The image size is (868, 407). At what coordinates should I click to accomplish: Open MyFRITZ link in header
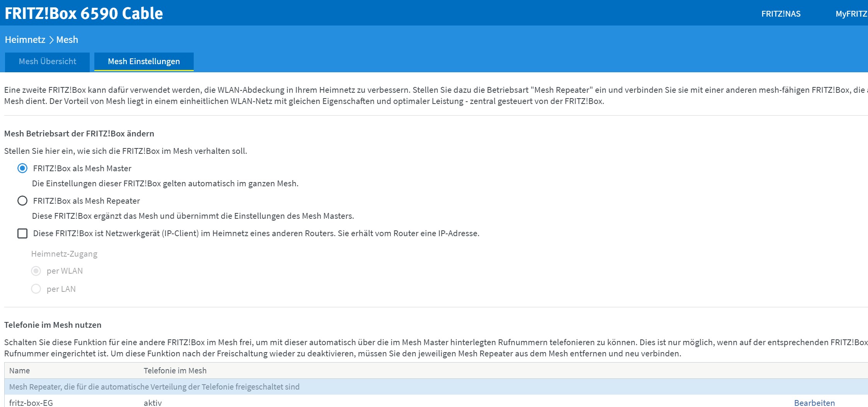pos(851,14)
